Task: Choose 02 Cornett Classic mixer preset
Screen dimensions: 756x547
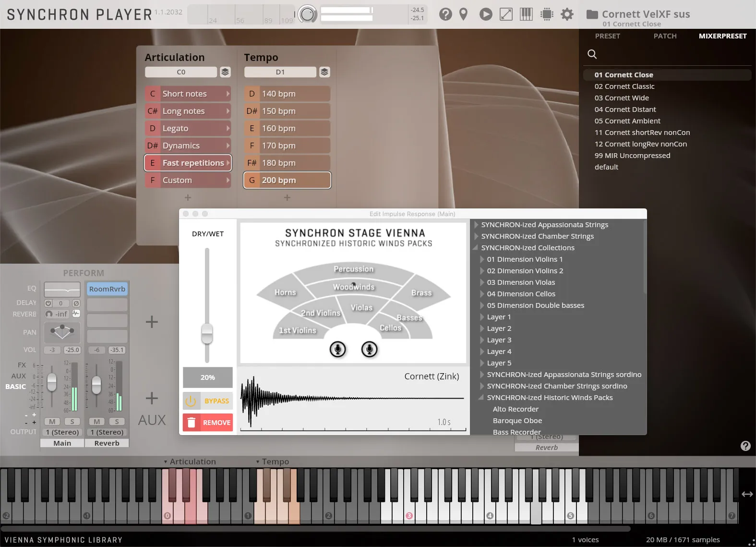Action: click(x=624, y=86)
